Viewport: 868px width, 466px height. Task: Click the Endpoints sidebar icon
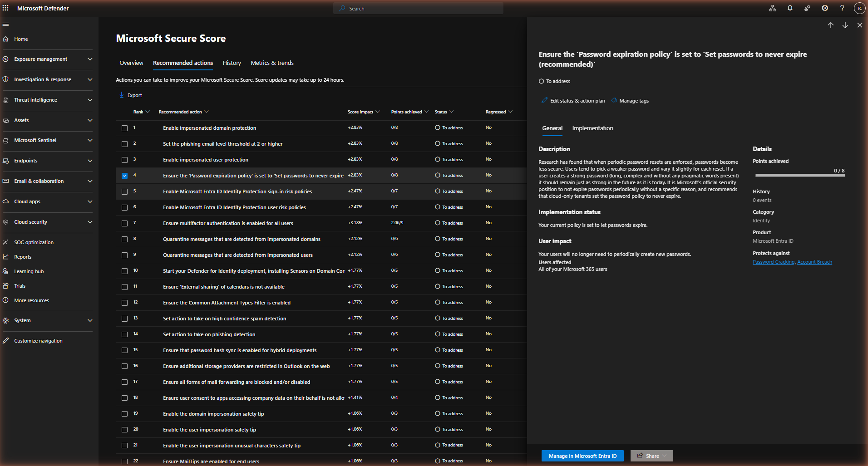pos(5,161)
